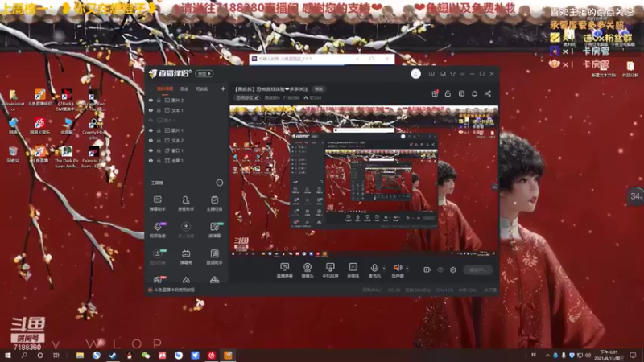
Task: Open the 房管助手 tool
Action: pos(186,203)
